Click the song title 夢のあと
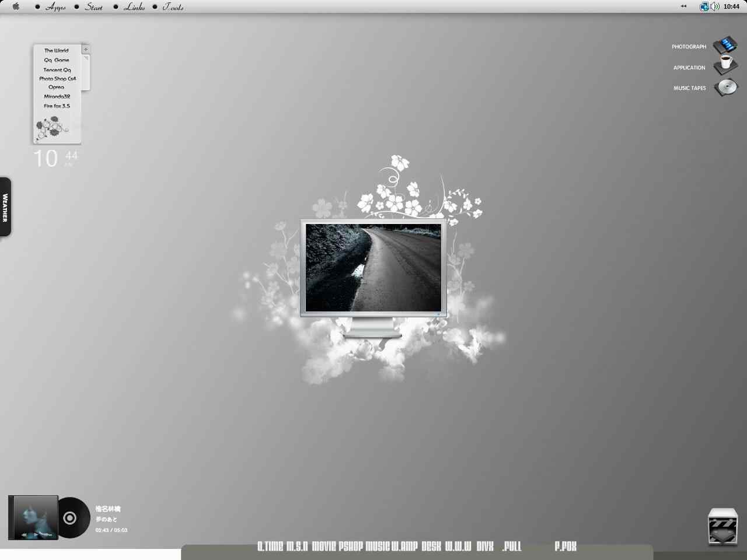Screen dimensions: 747x560 [107, 519]
